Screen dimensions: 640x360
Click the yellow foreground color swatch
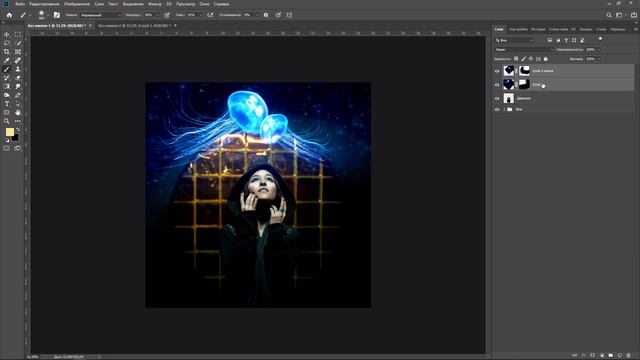coord(9,132)
